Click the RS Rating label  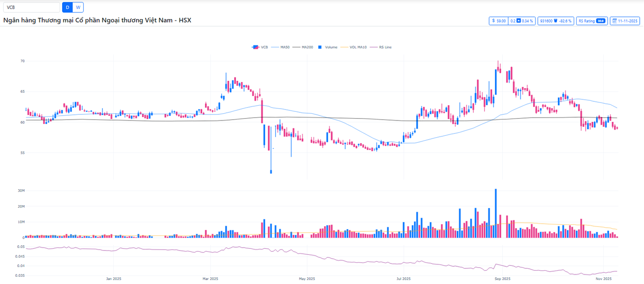(x=587, y=21)
